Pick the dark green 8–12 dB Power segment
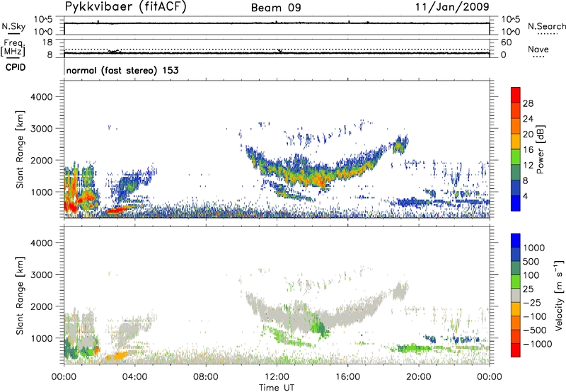 [516, 173]
